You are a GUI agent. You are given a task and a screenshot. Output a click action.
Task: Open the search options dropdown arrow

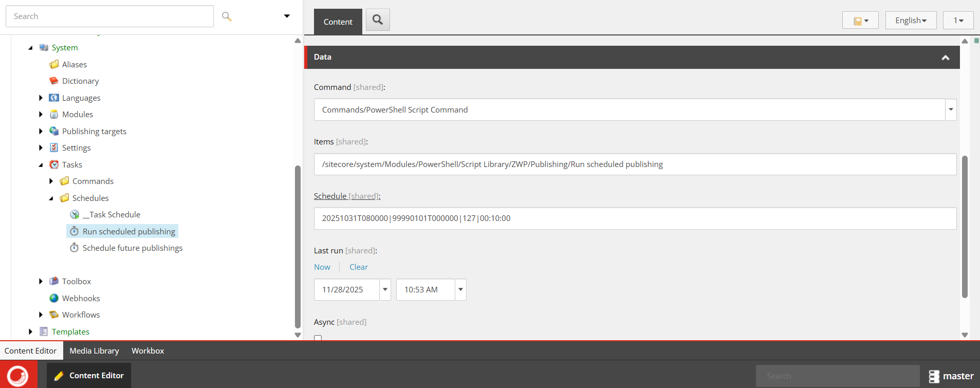[x=287, y=16]
